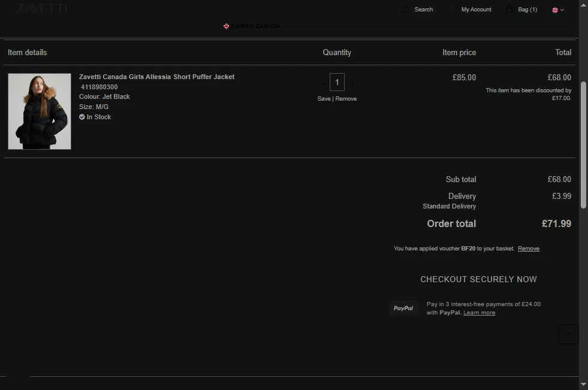Screen dimensions: 588x390
Task: Open the puffer jacket product thumbnail
Action: tap(40, 111)
